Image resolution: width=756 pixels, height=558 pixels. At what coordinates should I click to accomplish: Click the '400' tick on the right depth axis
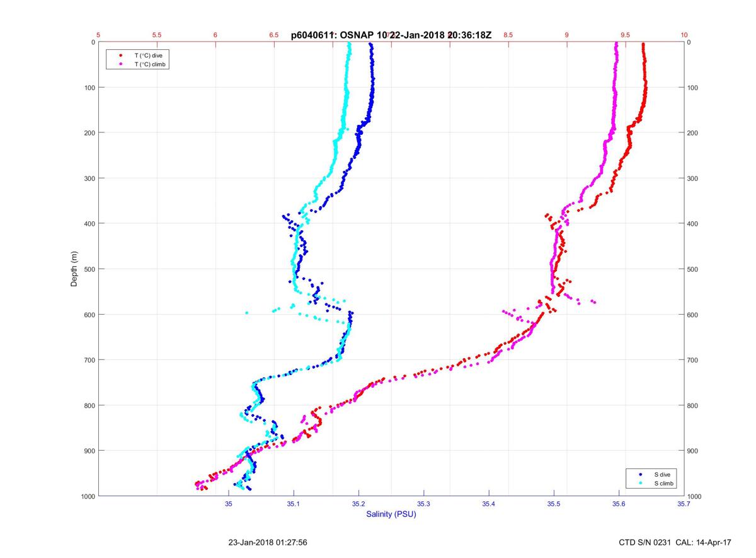(x=693, y=224)
